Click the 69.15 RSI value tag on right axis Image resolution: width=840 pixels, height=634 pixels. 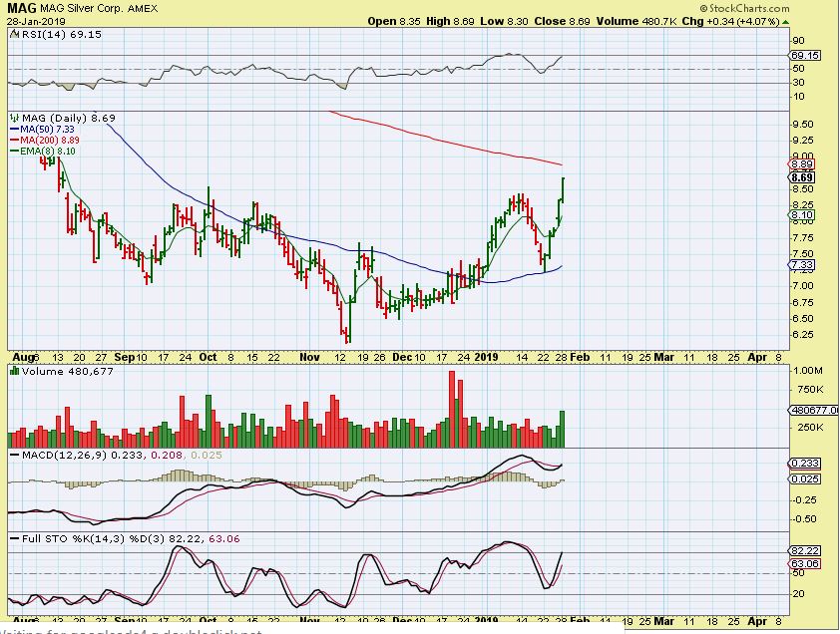pyautogui.click(x=805, y=55)
